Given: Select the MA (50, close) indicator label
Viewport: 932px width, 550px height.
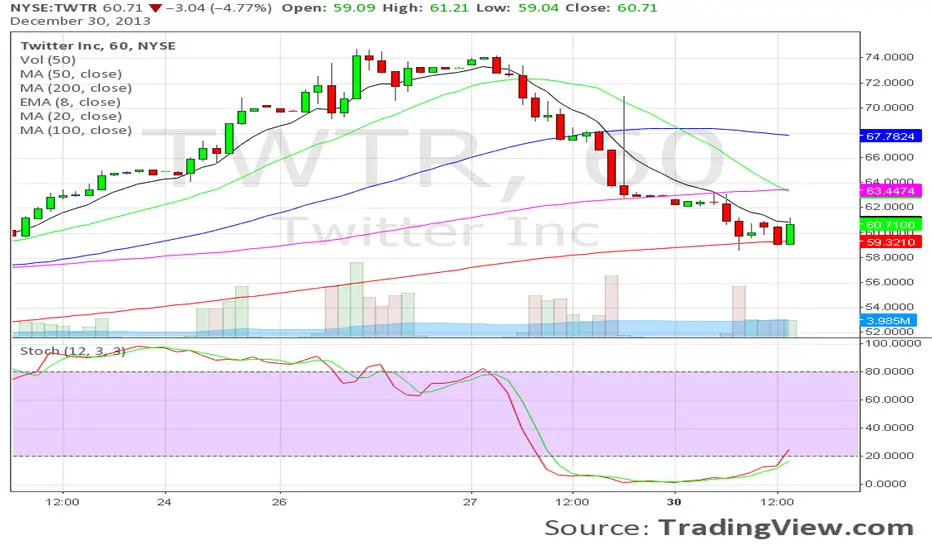Looking at the screenshot, I should (x=71, y=74).
